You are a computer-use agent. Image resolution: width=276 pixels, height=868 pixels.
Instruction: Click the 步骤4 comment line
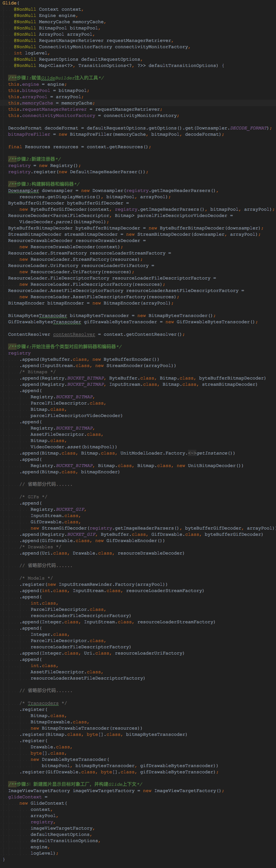coord(65,346)
